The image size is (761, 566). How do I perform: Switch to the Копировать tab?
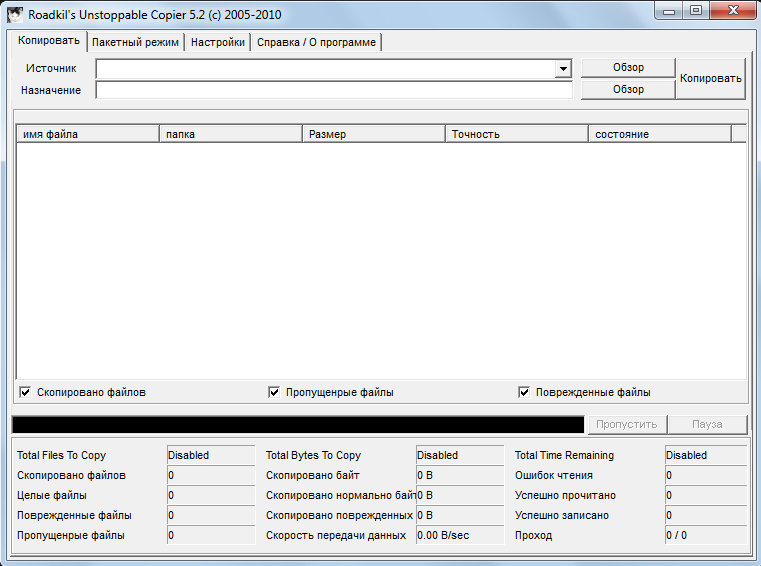(x=49, y=41)
